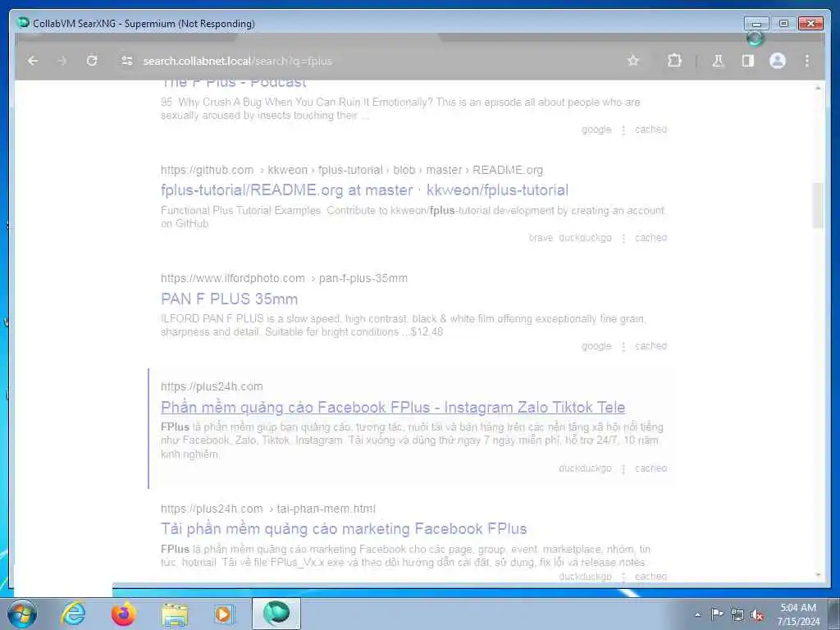
Task: Open cached link for the podcast result
Action: [x=651, y=129]
